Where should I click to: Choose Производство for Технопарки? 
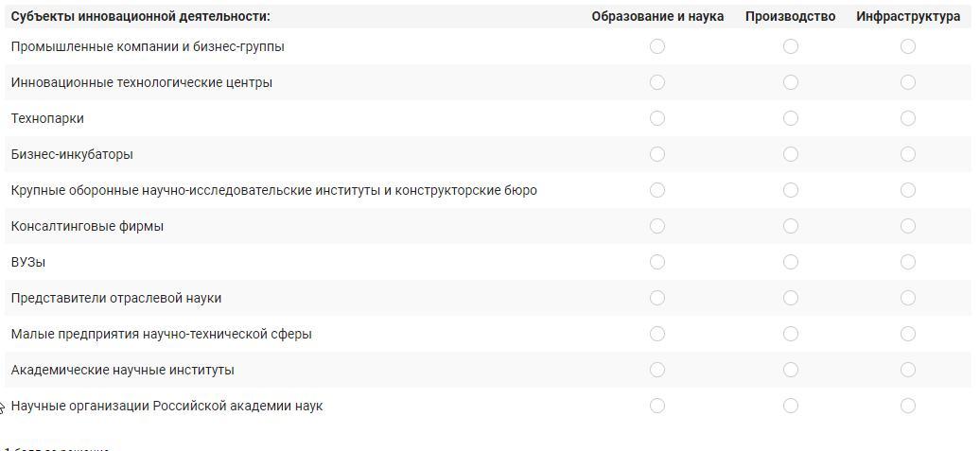point(791,118)
